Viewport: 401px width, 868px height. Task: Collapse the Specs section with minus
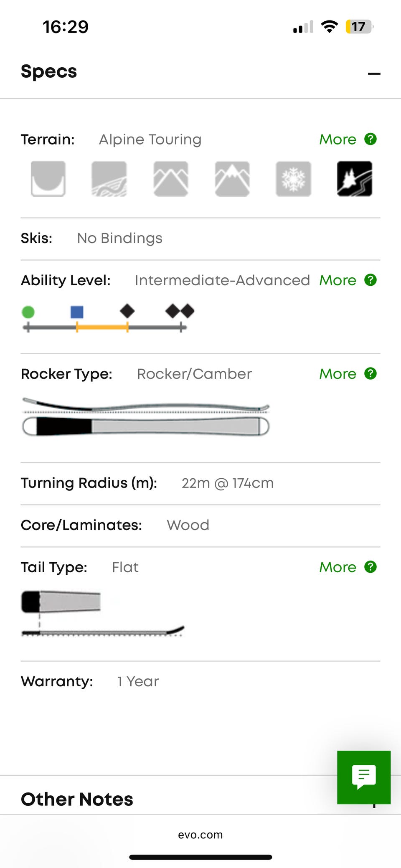pos(374,74)
